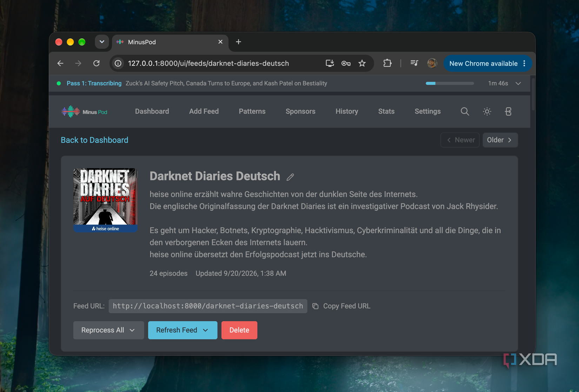579x392 pixels.
Task: Click the Darknet Diaries Deutsch heading
Action: [x=215, y=176]
